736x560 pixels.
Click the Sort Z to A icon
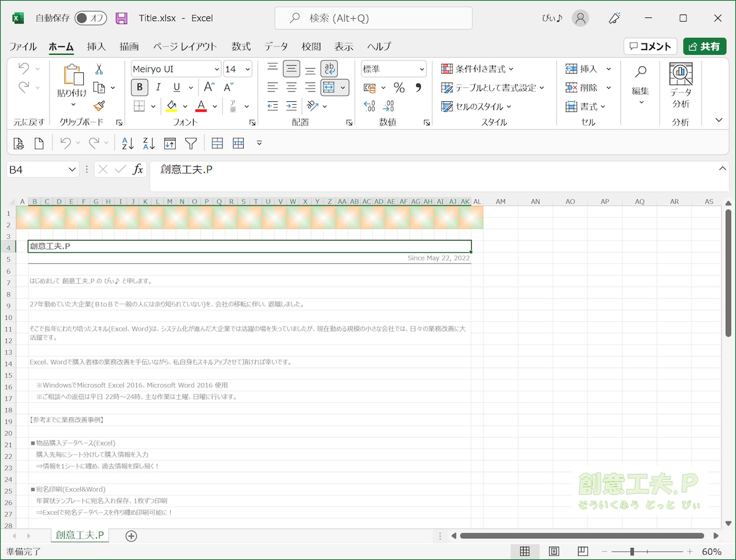click(149, 143)
